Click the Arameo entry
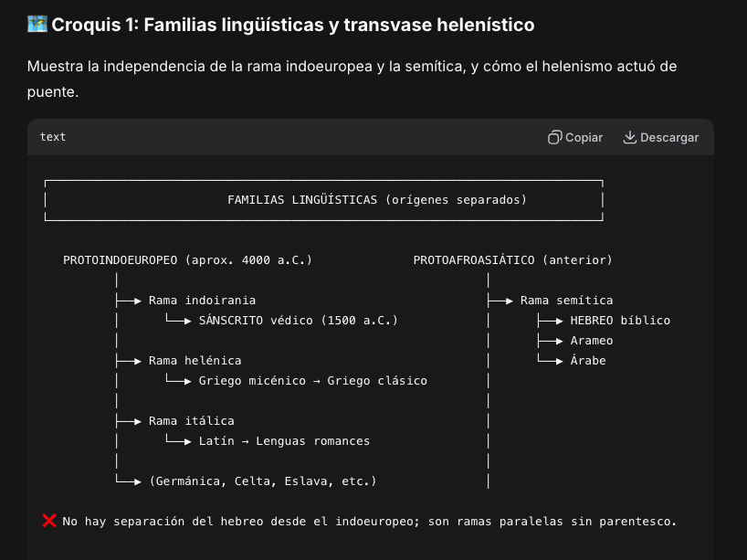The height and width of the screenshot is (560, 747). point(592,341)
